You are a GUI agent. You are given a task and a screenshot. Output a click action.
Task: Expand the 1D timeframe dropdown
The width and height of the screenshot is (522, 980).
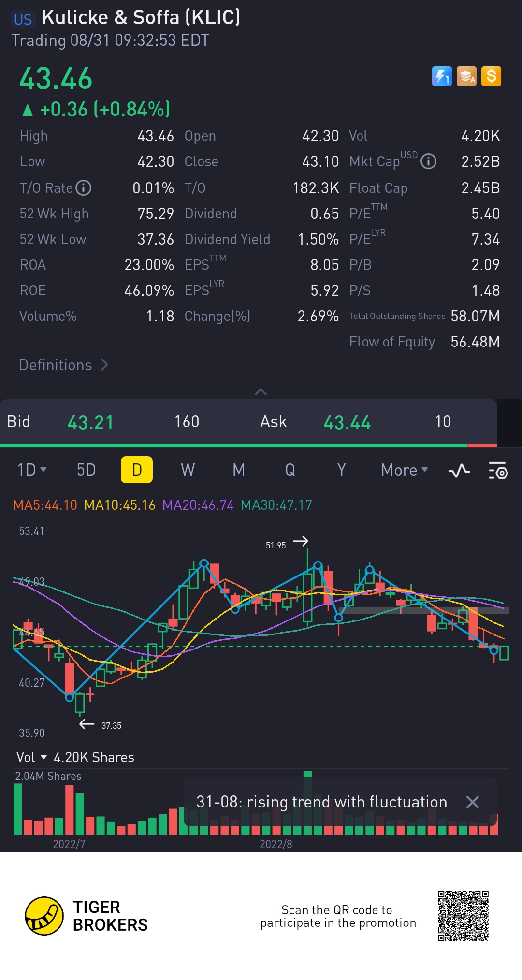coord(32,470)
